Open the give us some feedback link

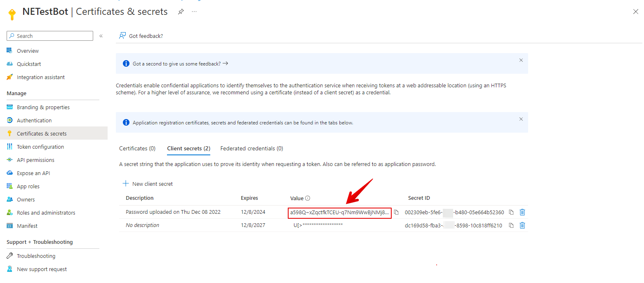pyautogui.click(x=180, y=64)
